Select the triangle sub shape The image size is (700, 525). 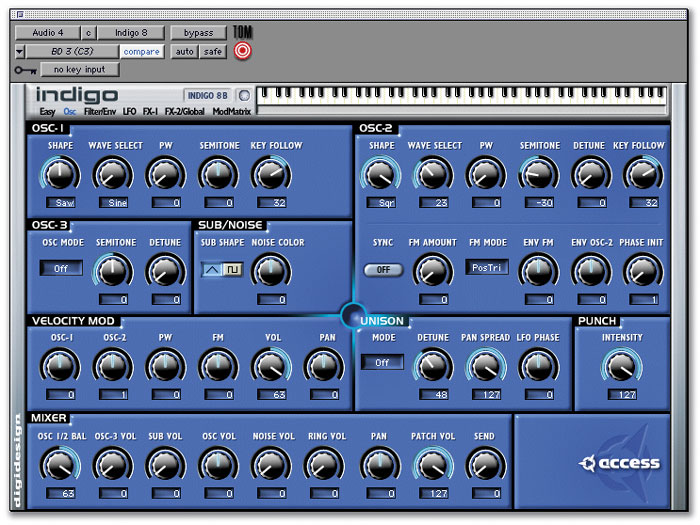coord(211,269)
